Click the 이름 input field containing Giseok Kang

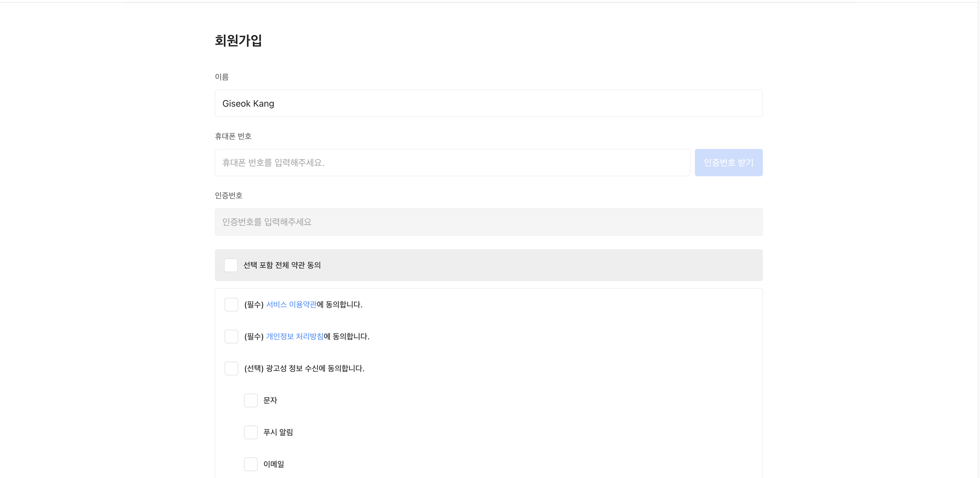point(489,104)
